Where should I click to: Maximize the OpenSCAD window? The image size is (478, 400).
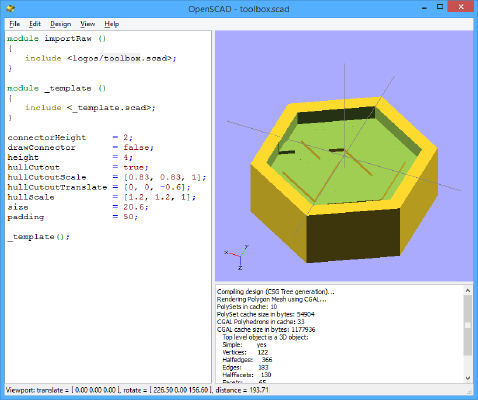pos(440,7)
